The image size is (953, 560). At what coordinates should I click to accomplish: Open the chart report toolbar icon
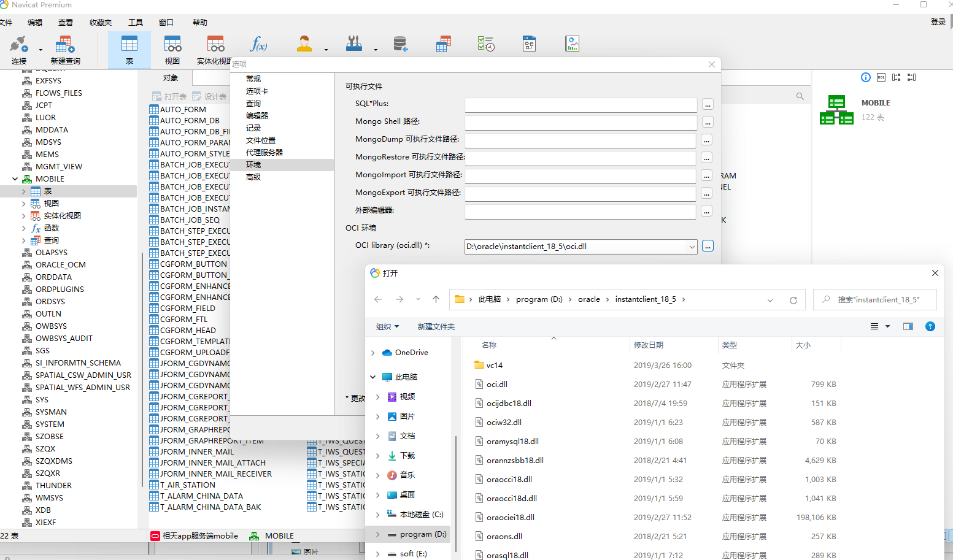572,44
